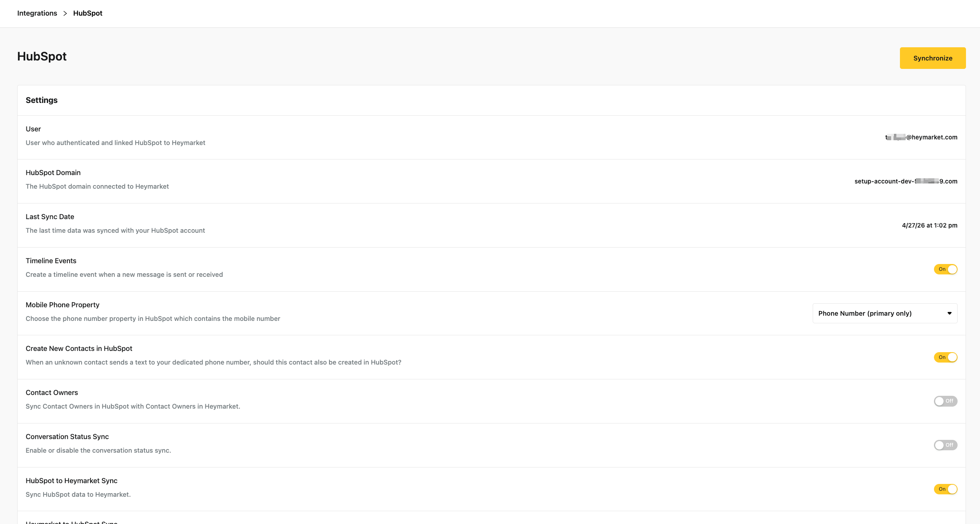Viewport: 980px width, 524px height.
Task: Click the last sync date 4/27/26 at 1:02 pm
Action: pyautogui.click(x=930, y=226)
